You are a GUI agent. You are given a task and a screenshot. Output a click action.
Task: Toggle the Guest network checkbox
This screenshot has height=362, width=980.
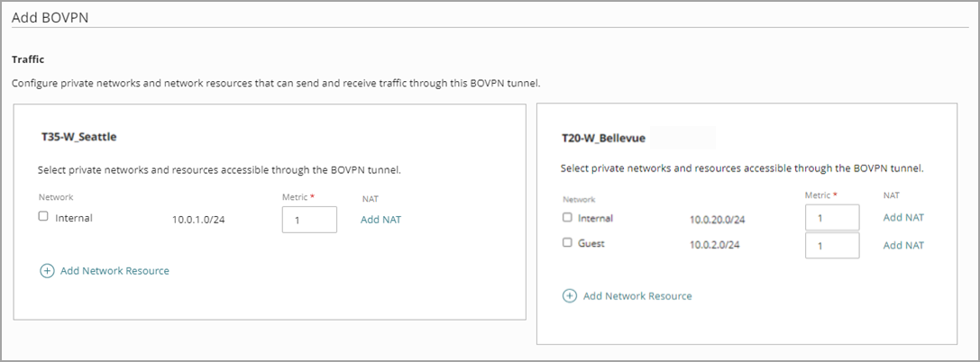tap(566, 242)
